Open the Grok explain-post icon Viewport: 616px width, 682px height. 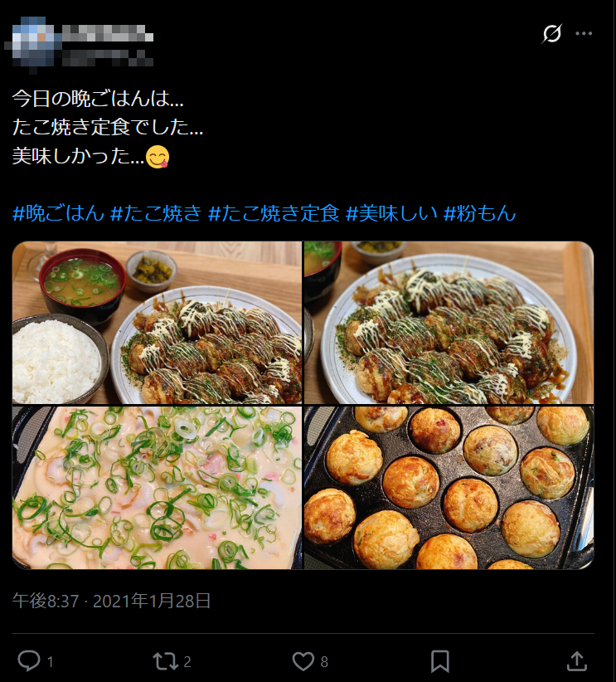click(552, 33)
